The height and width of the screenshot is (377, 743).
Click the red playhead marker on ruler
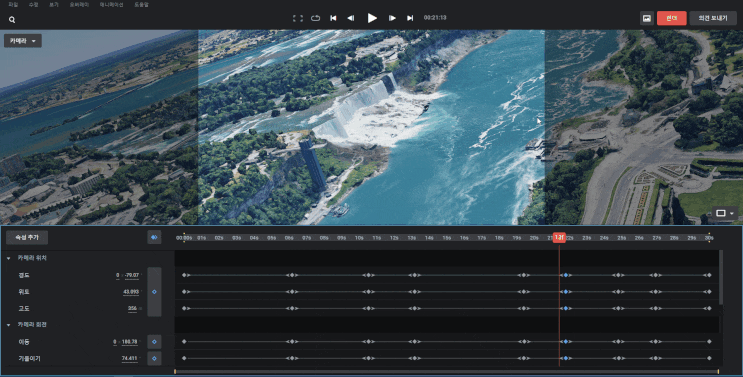559,237
